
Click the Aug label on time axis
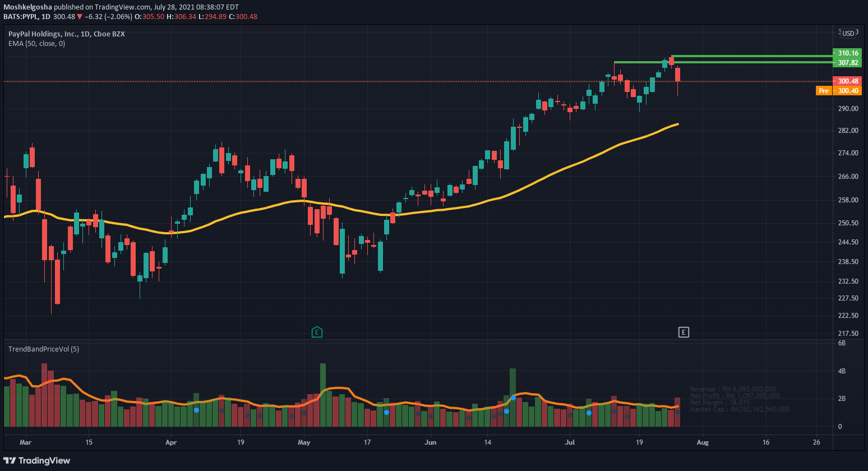[x=702, y=442]
